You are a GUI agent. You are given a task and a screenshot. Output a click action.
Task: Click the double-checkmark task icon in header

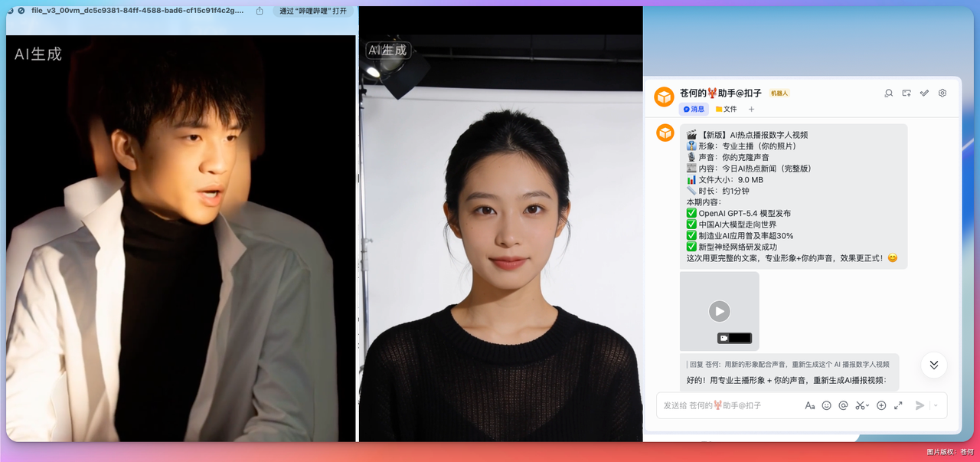click(924, 93)
